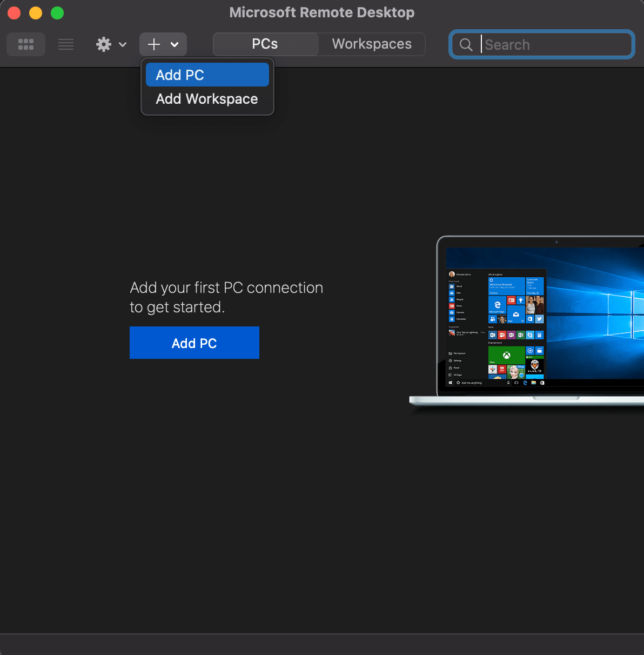Switch to the Workspaces tab

tap(372, 44)
